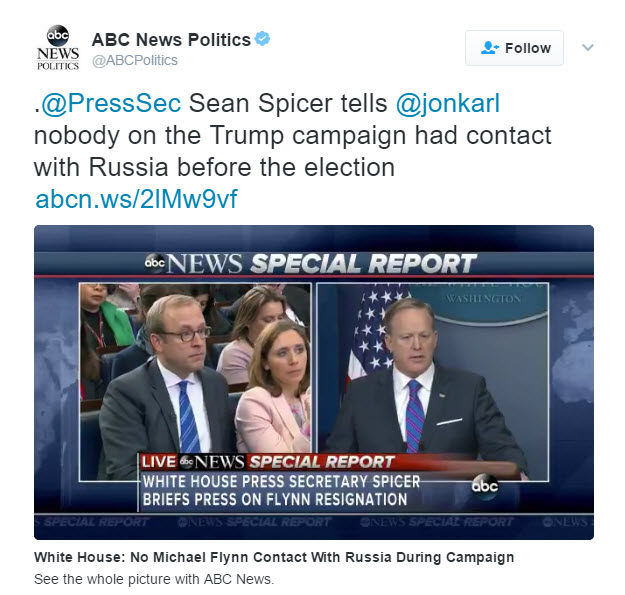Image resolution: width=625 pixels, height=595 pixels.
Task: Open the @PressSec mention
Action: click(112, 104)
